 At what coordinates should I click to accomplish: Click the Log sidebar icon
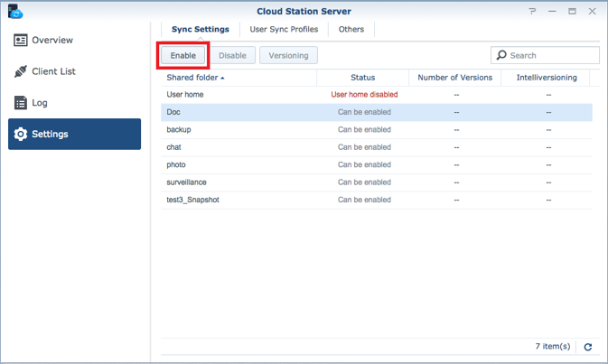21,103
